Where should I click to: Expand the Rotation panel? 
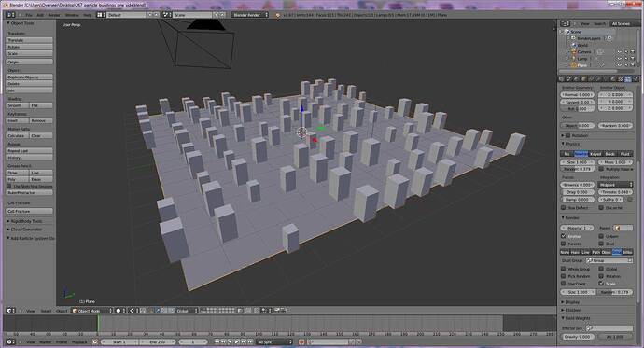pos(563,135)
